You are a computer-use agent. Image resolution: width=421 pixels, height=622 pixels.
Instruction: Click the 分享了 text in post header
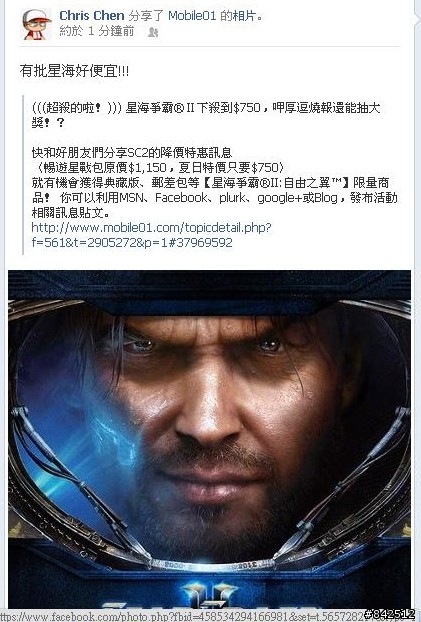click(x=146, y=15)
